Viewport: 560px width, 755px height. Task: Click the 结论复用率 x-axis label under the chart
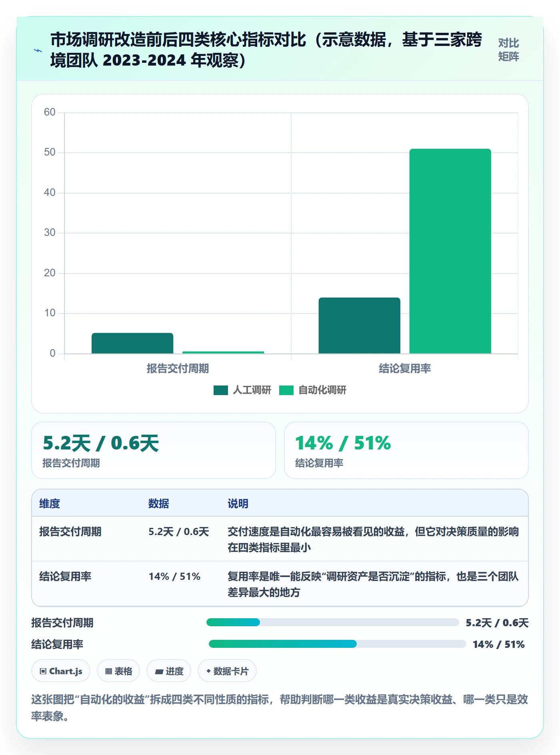(405, 369)
